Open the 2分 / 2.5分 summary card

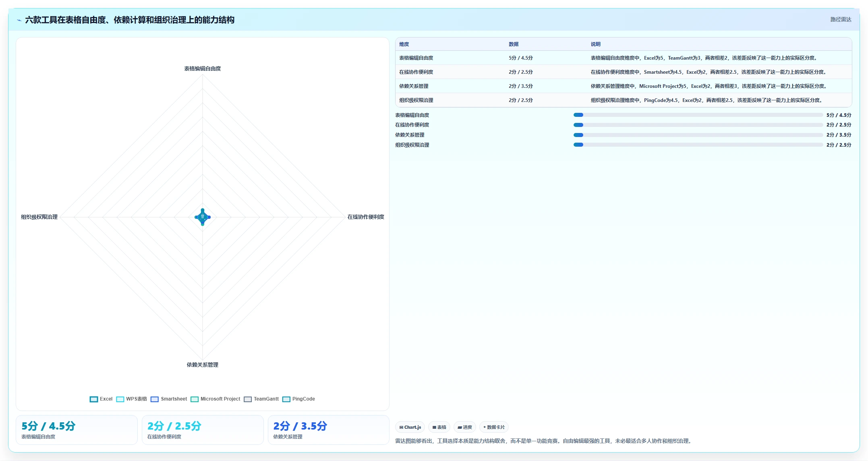203,430
